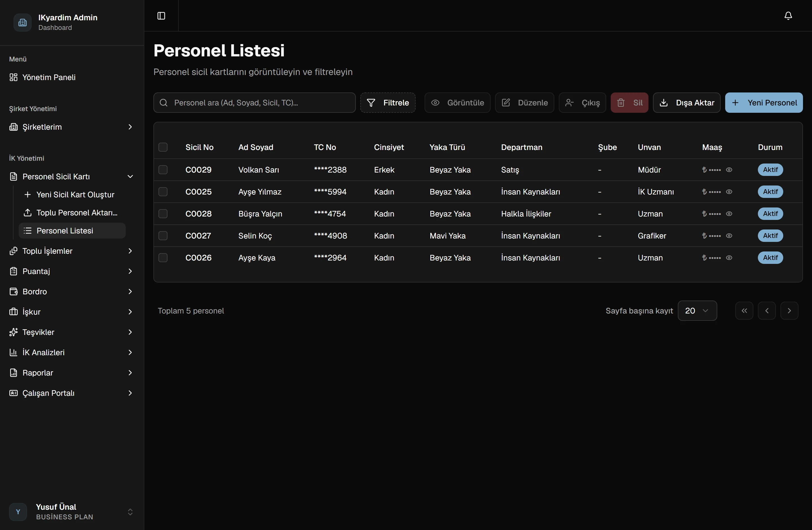The width and height of the screenshot is (812, 530).
Task: Select the checkbox for C0027 Selin Koç
Action: tap(163, 236)
